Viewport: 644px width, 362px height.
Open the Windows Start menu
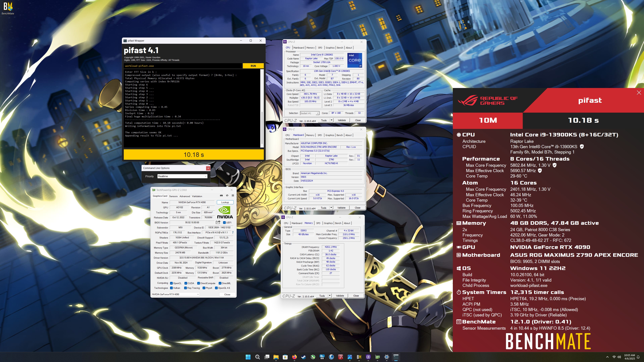[x=248, y=357]
